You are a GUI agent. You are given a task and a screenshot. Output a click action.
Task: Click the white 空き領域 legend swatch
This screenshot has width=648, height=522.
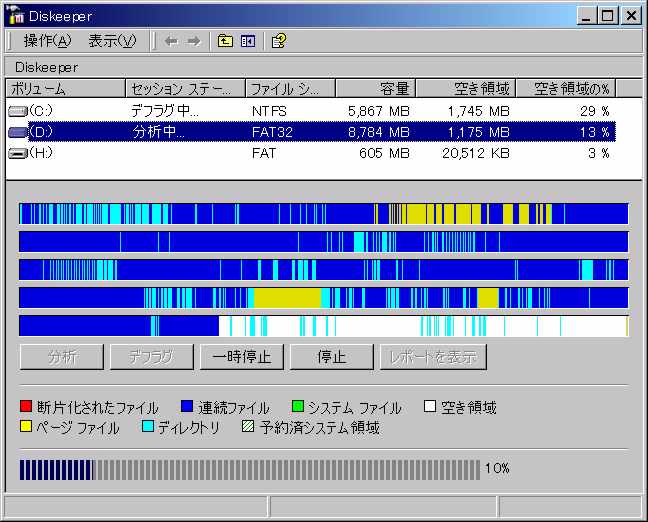click(x=430, y=406)
